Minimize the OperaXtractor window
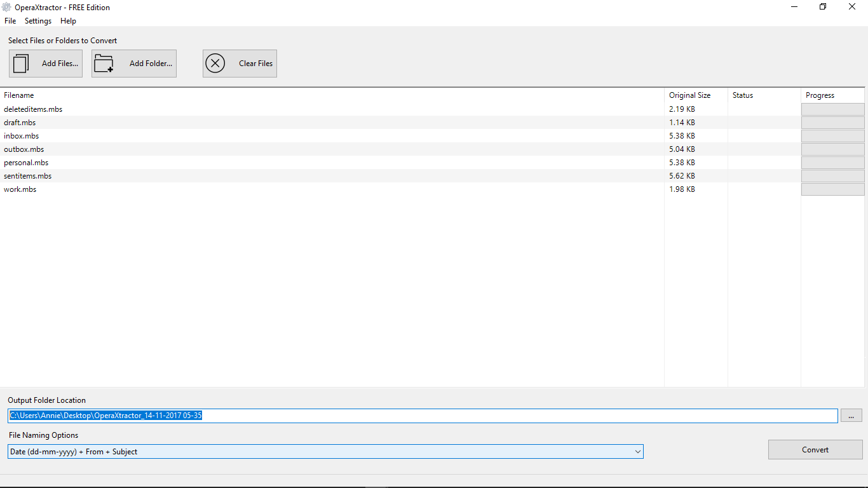This screenshot has width=868, height=488. coord(794,7)
